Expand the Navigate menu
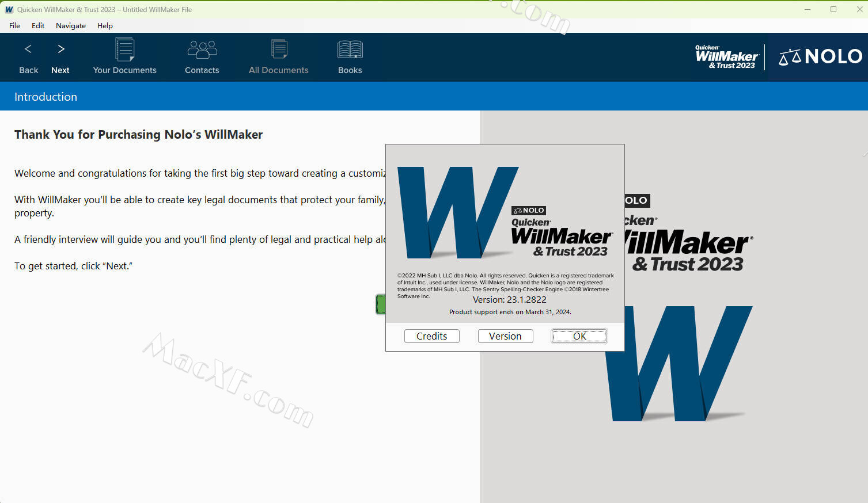This screenshot has width=868, height=503. pyautogui.click(x=71, y=25)
